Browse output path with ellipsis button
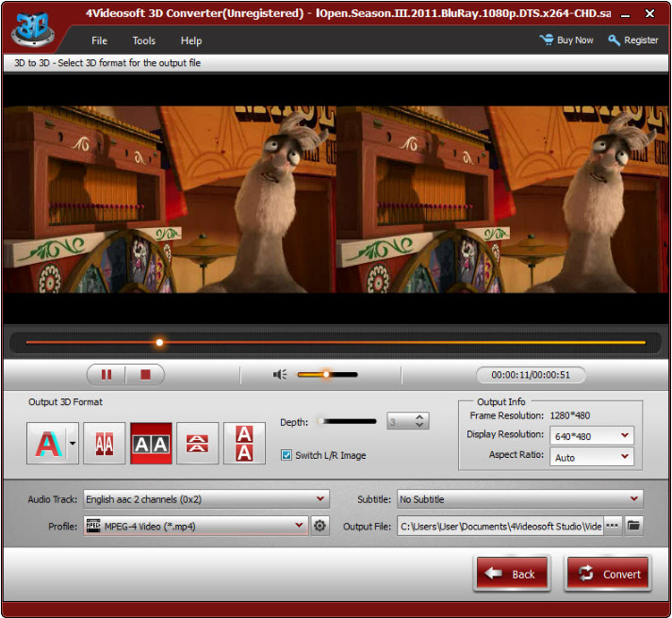The height and width of the screenshot is (618, 672). click(x=613, y=526)
